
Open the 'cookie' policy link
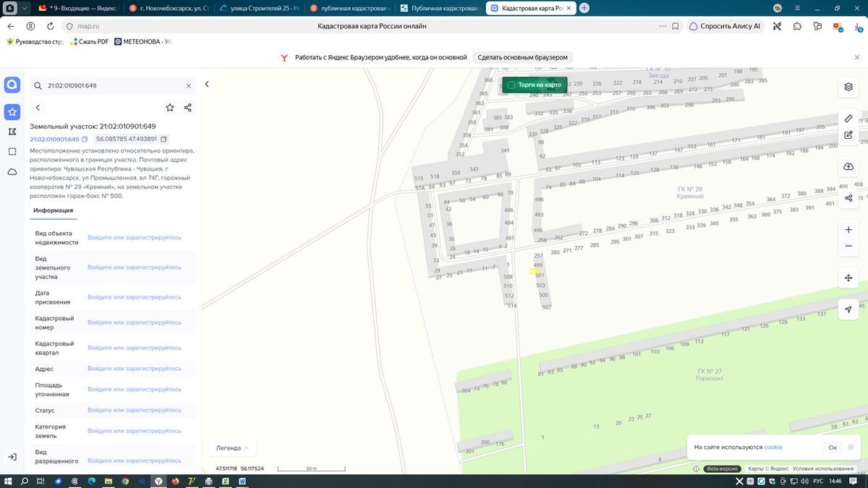click(773, 448)
